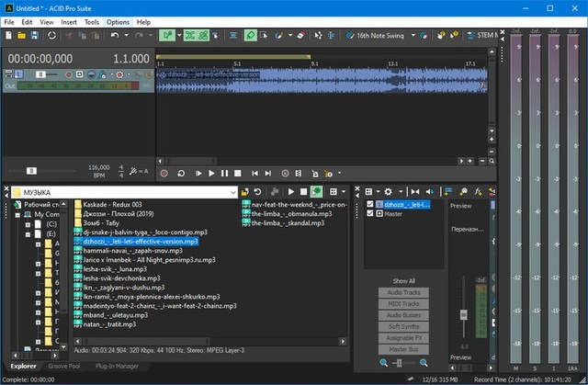Click the Record button in transport bar
Viewport: 588px width, 385px height.
point(164,173)
